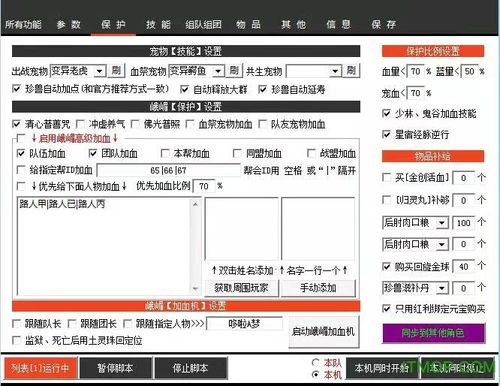Toggle 少林、鬼谷加血技能 checkbox
The height and width of the screenshot is (386, 500).
tap(386, 114)
